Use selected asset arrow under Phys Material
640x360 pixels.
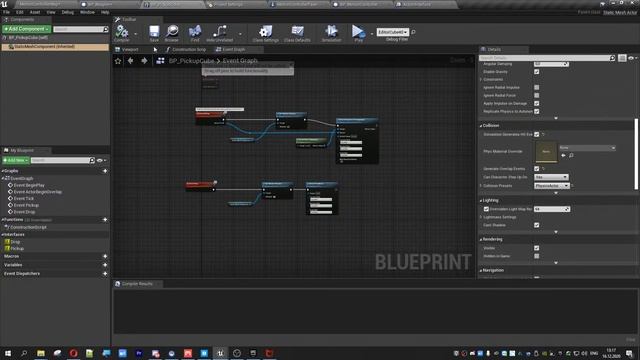pyautogui.click(x=563, y=156)
